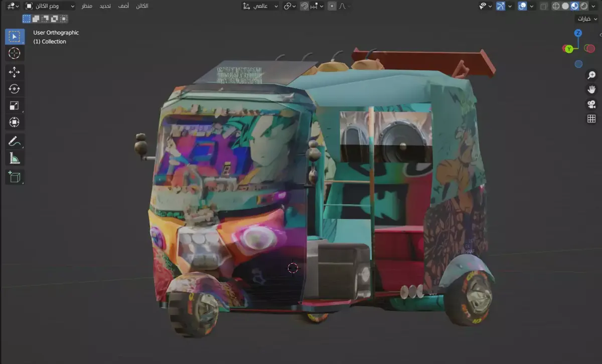The image size is (602, 364).
Task: Set selection mode to new selection
Action: [x=27, y=19]
